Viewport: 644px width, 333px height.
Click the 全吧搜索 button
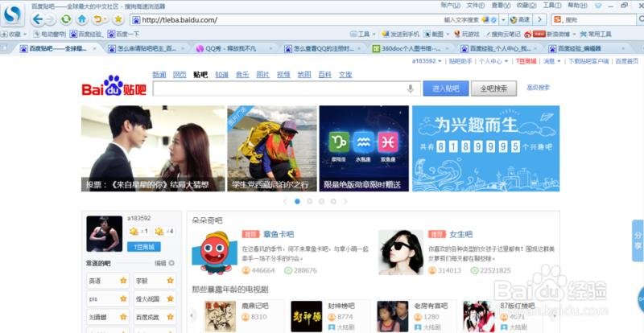493,88
